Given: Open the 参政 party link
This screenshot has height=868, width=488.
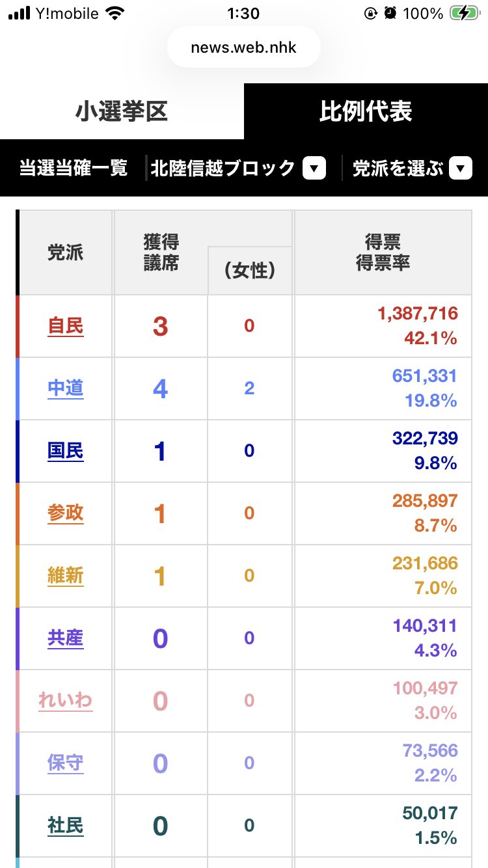Looking at the screenshot, I should [x=66, y=513].
